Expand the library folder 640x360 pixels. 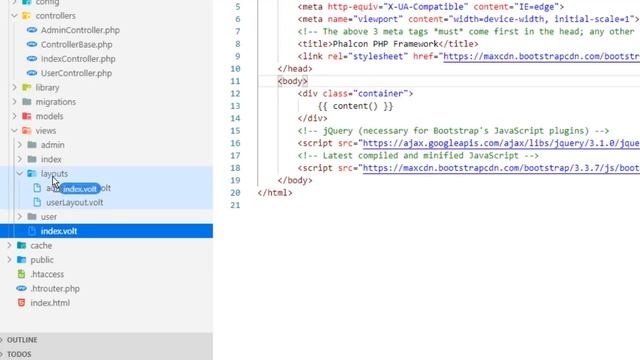click(14, 87)
